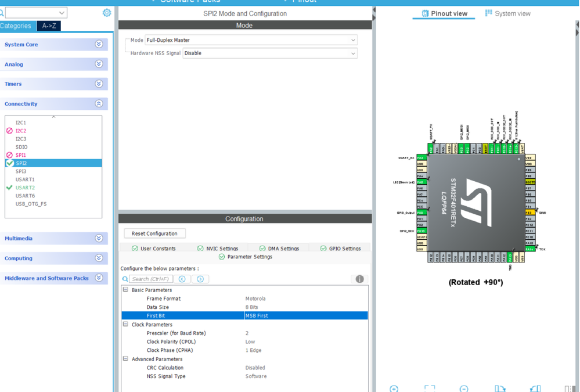This screenshot has width=580, height=392.
Task: Click the 8 Bits Data Size value
Action: (x=251, y=307)
